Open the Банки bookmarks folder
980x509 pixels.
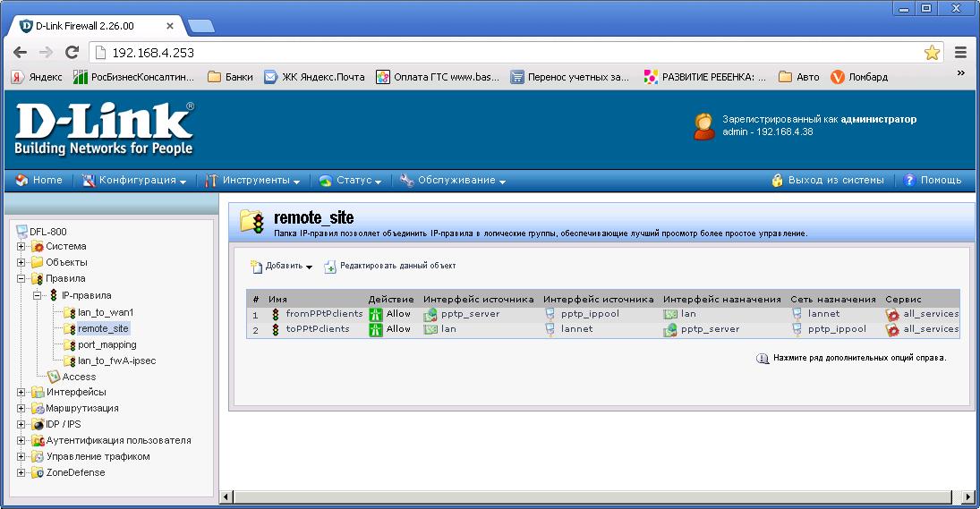click(x=230, y=77)
